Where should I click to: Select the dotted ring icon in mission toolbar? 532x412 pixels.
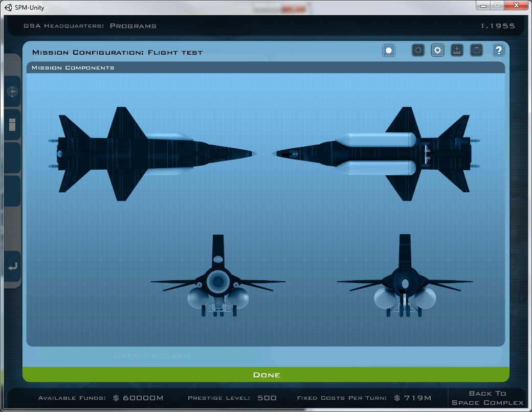[x=418, y=51]
